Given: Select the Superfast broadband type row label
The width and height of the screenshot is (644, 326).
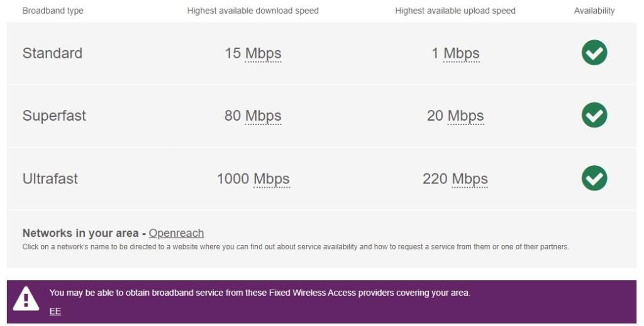Looking at the screenshot, I should pos(54,116).
